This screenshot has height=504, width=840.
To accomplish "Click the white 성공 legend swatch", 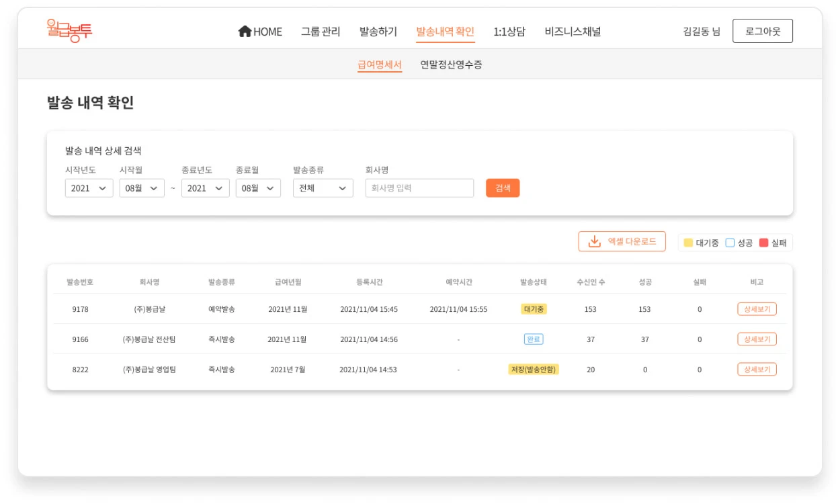I will point(730,243).
